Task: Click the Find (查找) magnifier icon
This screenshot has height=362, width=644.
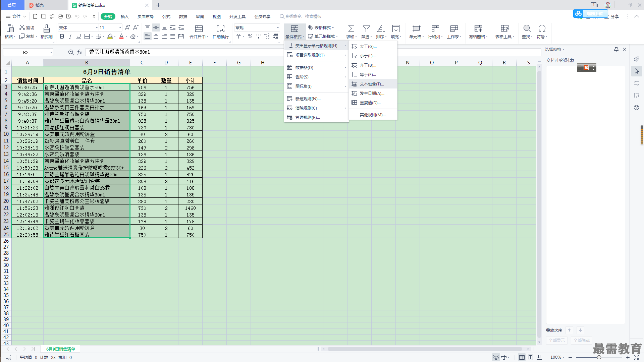Action: pyautogui.click(x=527, y=28)
